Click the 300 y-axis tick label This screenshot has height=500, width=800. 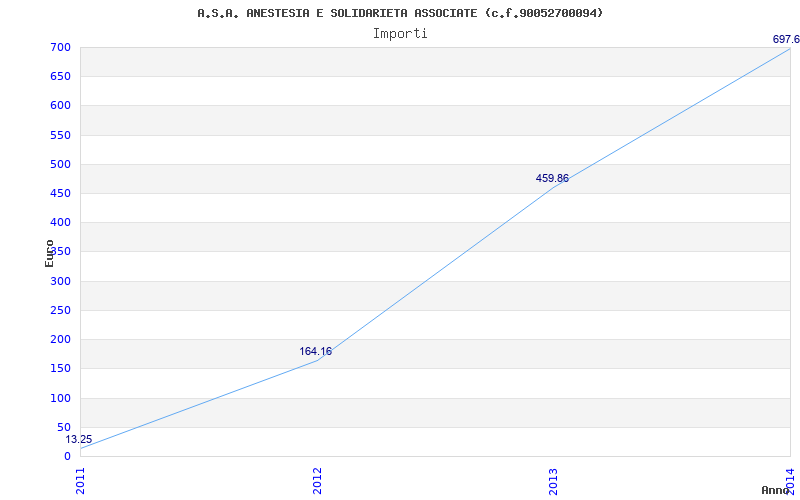click(x=61, y=281)
